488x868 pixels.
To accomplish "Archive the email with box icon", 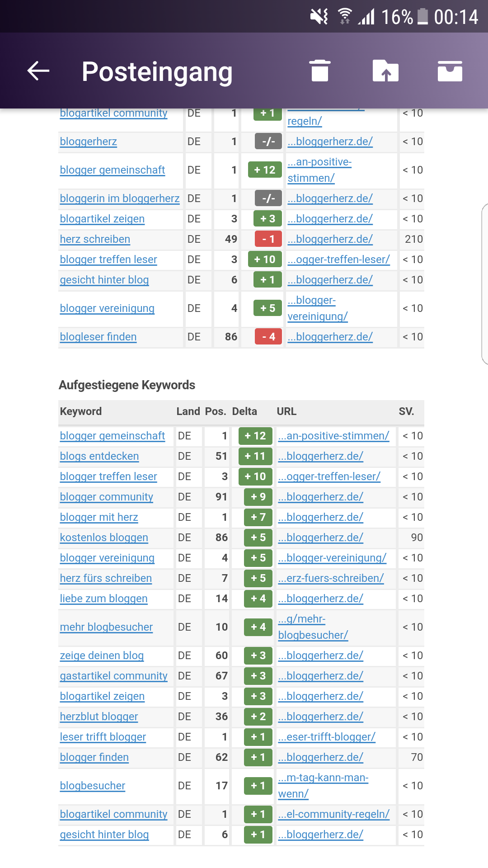I will click(x=450, y=71).
